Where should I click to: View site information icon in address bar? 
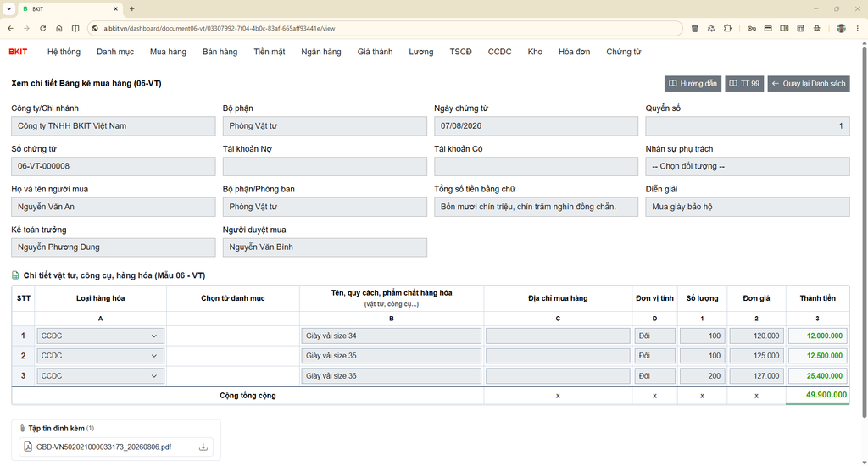click(x=95, y=28)
